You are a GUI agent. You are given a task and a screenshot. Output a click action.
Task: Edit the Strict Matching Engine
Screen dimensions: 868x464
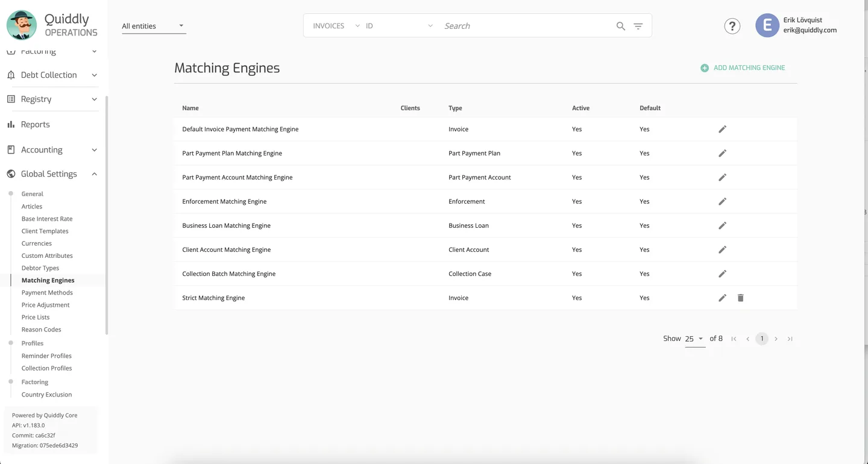722,298
